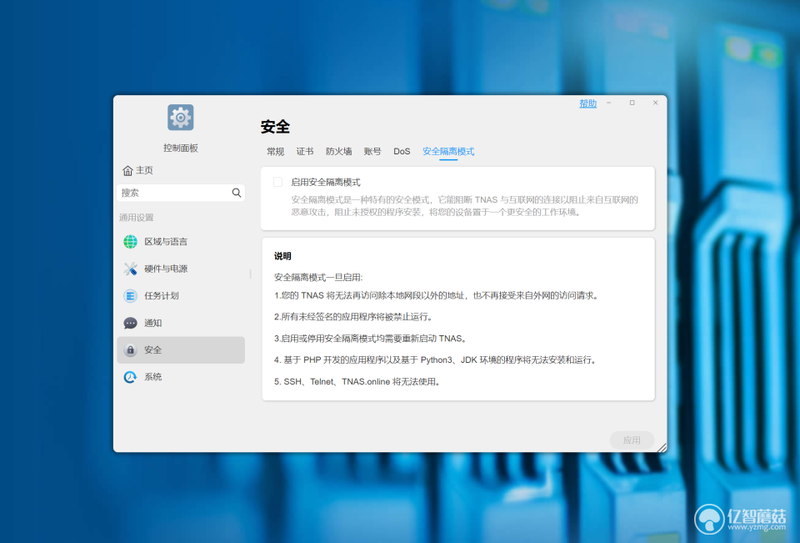Open 通知 via its chat bubble icon
Viewport: 800px width, 543px height.
point(131,323)
